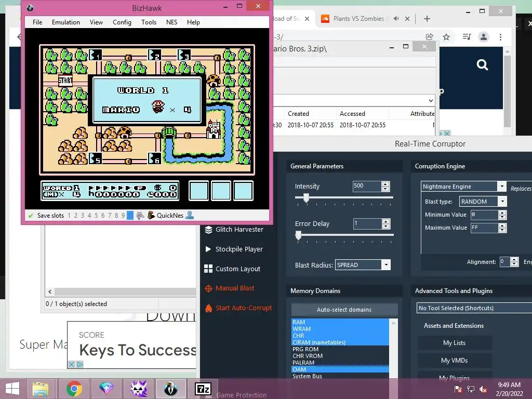Image resolution: width=532 pixels, height=399 pixels.
Task: Open the 7-Zip path dropdown arrow
Action: tap(431, 101)
